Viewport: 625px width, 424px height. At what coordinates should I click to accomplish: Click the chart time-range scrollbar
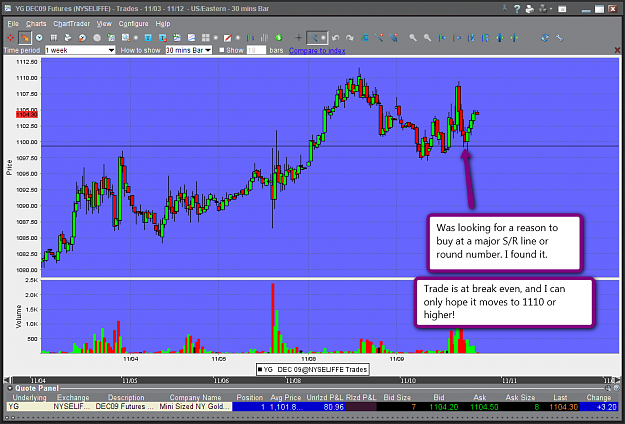[x=313, y=380]
